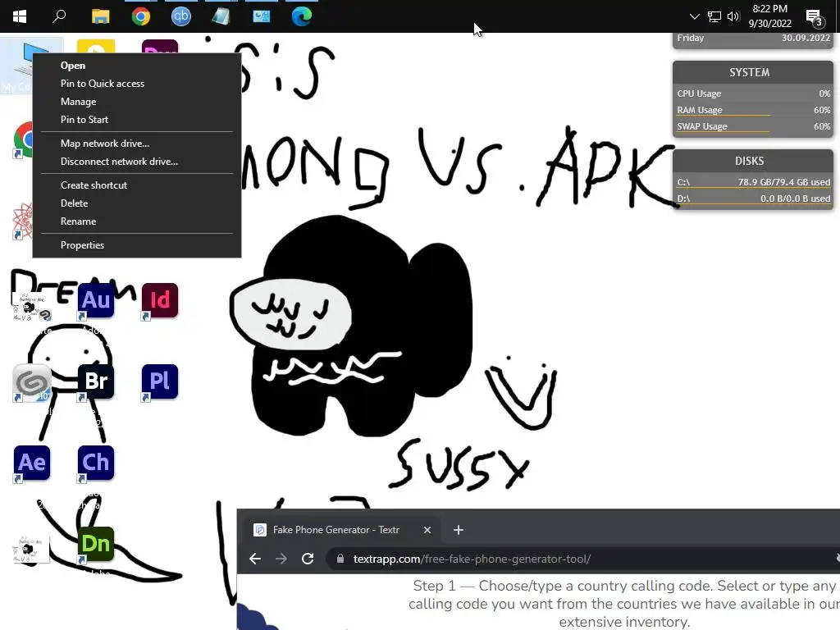Select Pin to Start option

(137, 120)
